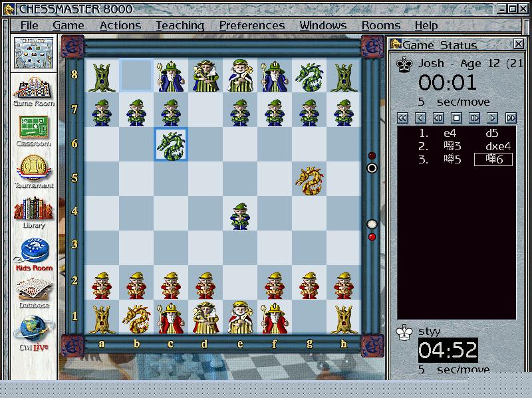The width and height of the screenshot is (532, 398).
Task: Enter the Kids Room
Action: pos(34,254)
